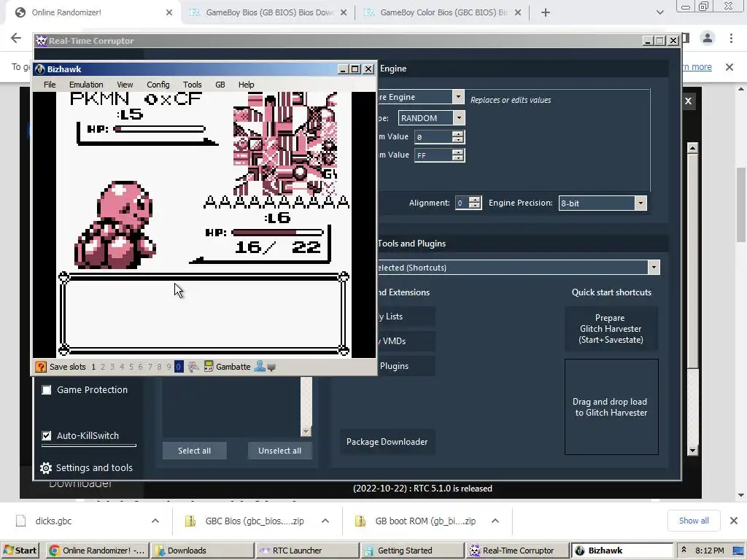Open the RANDOM type dropdown
The image size is (747, 560).
tap(459, 117)
